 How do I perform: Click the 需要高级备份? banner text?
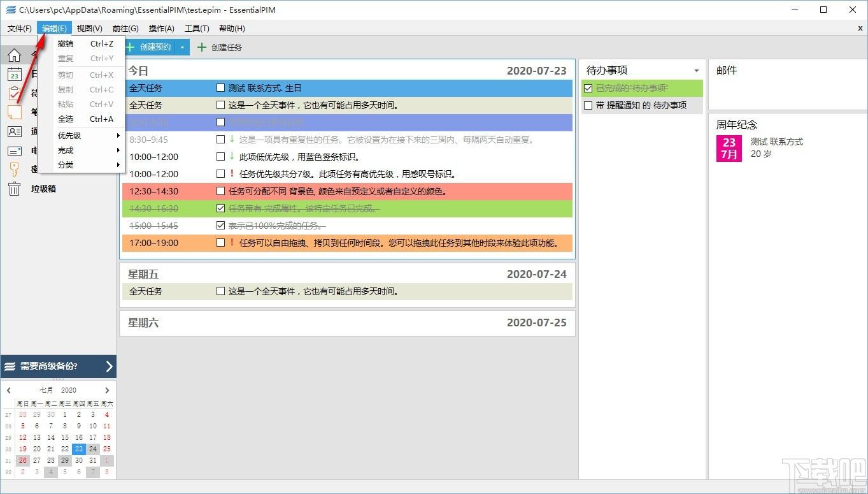(x=49, y=366)
